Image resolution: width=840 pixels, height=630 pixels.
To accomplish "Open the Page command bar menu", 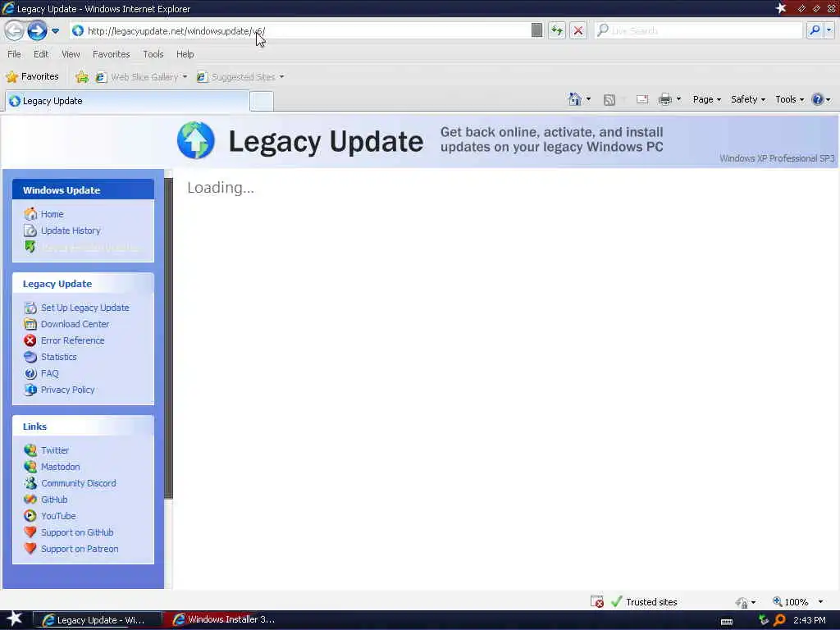I will tap(706, 99).
